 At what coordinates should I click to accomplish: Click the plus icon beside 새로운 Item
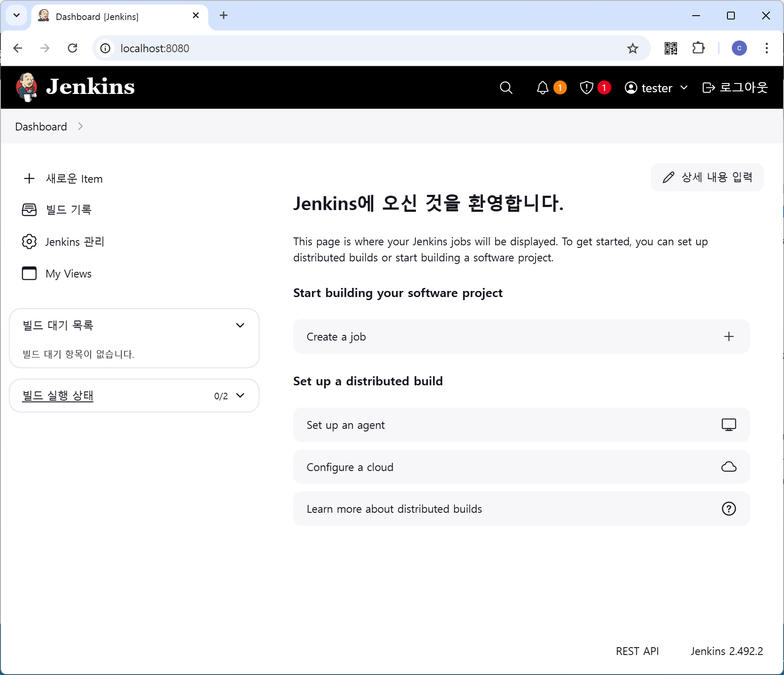pos(29,178)
